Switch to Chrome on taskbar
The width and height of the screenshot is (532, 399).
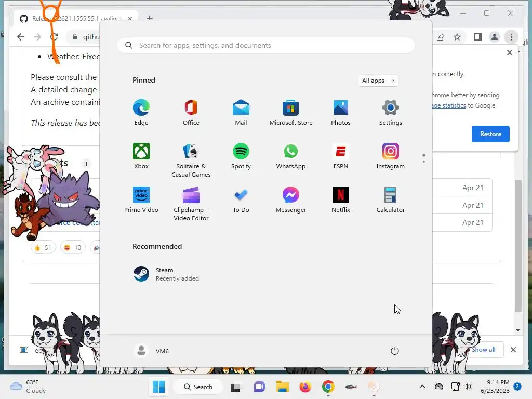coord(328,387)
